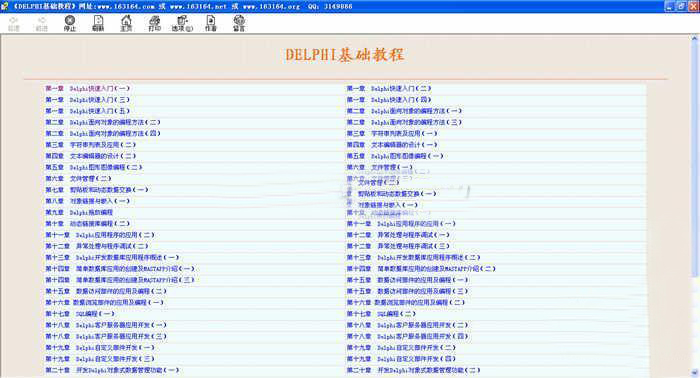
Task: Go to Home (主页) via toolbar icon
Action: point(126,23)
